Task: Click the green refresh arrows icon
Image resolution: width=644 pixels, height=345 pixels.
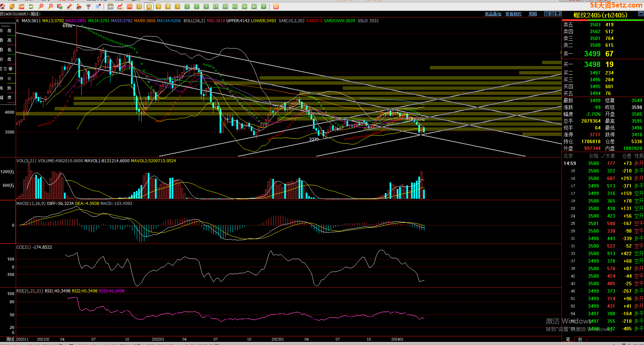Action: click(31, 6)
